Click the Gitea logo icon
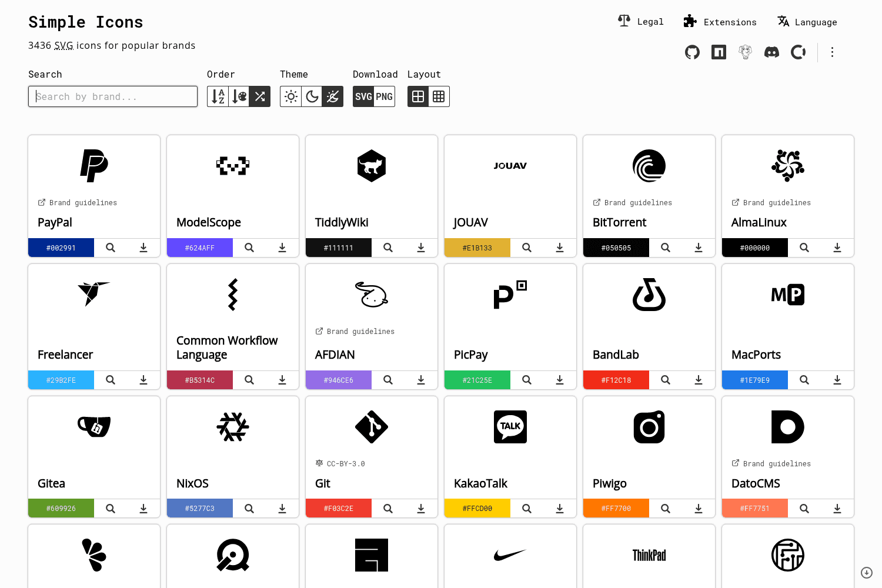 tap(94, 426)
